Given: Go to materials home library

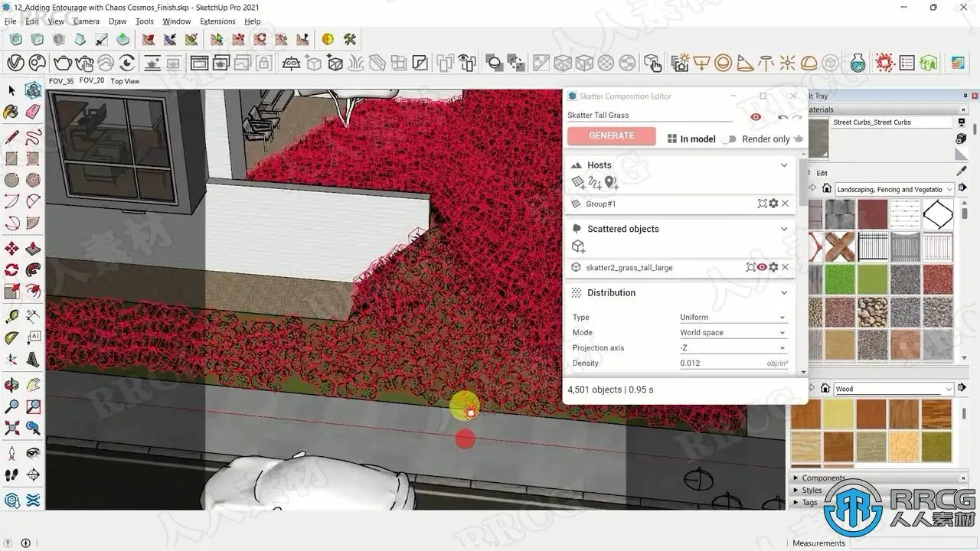Looking at the screenshot, I should click(827, 188).
